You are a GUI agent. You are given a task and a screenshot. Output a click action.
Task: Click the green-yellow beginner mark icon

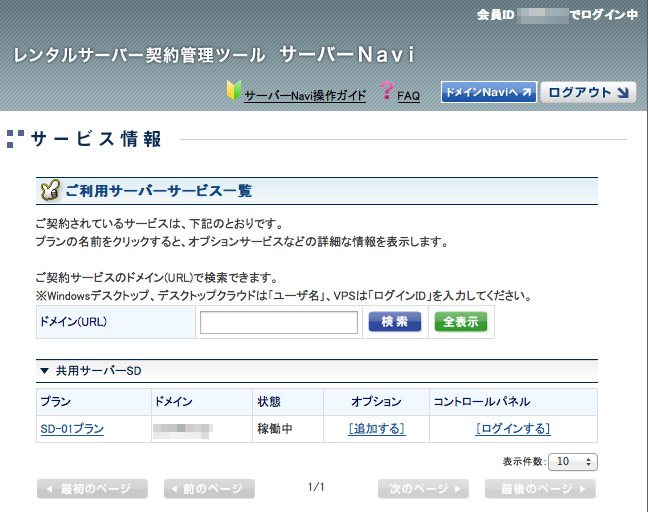234,95
